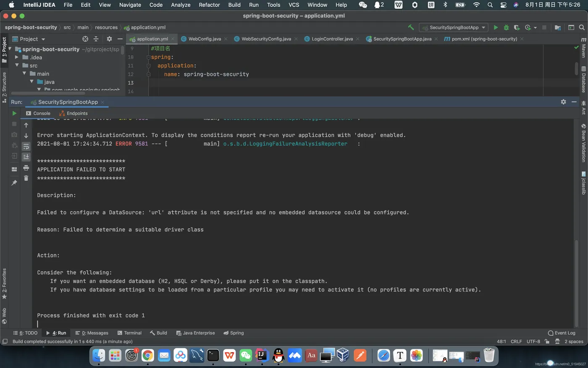588x368 pixels.
Task: Click the Down the Stack Trace arrow
Action: [26, 135]
